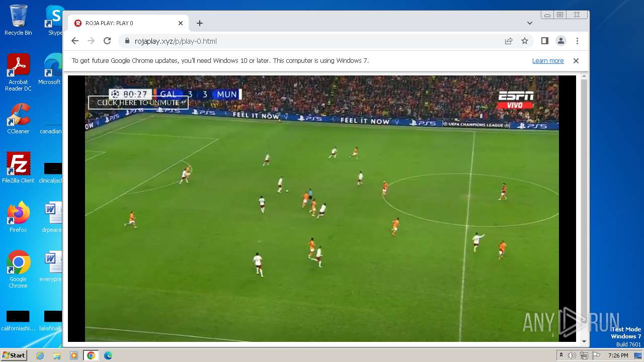Close the ROJA PLAY tab
Screen dimensions: 644x362
tap(181, 23)
